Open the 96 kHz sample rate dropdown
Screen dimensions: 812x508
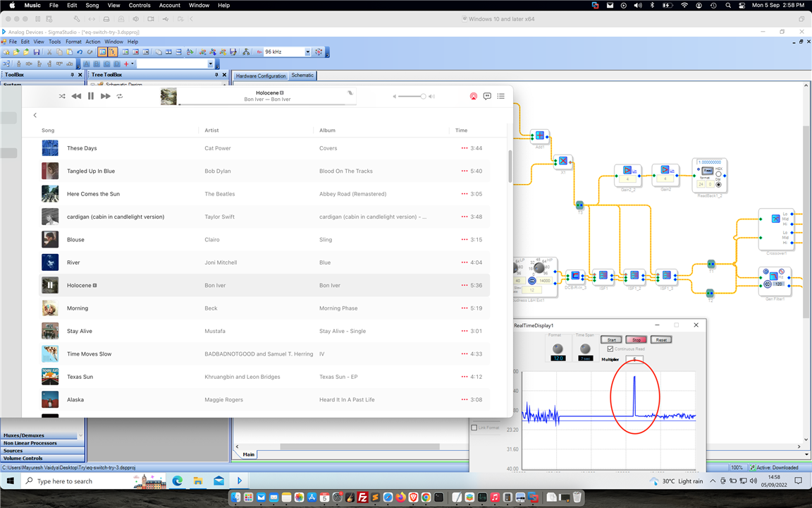click(307, 52)
